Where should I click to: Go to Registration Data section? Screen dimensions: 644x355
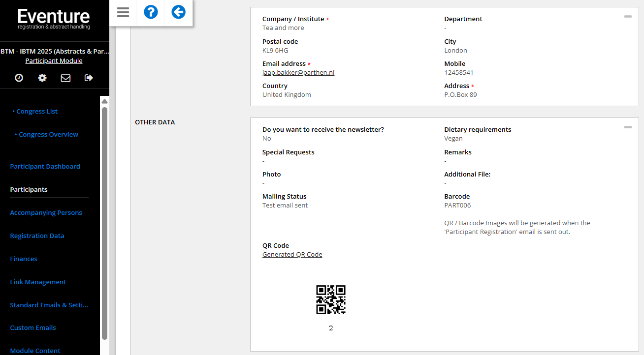(x=37, y=236)
